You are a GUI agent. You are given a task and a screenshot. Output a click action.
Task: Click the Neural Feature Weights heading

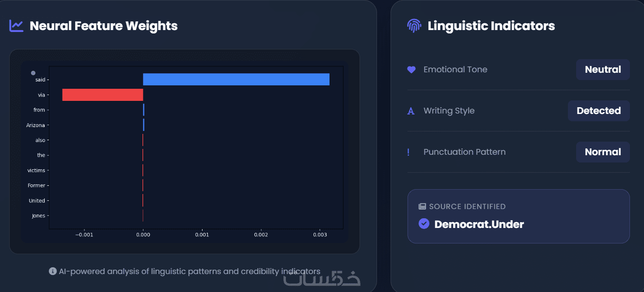(104, 26)
